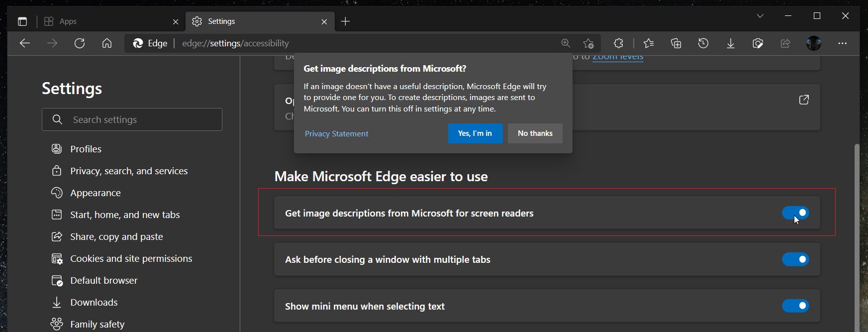Close the Settings tab
This screenshot has width=868, height=332.
pos(324,21)
